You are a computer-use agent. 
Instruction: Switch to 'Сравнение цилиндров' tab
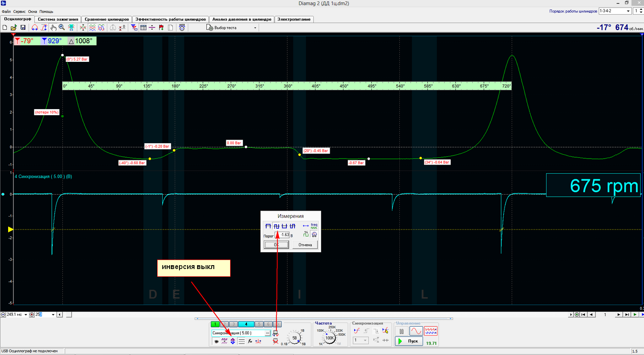tap(106, 19)
